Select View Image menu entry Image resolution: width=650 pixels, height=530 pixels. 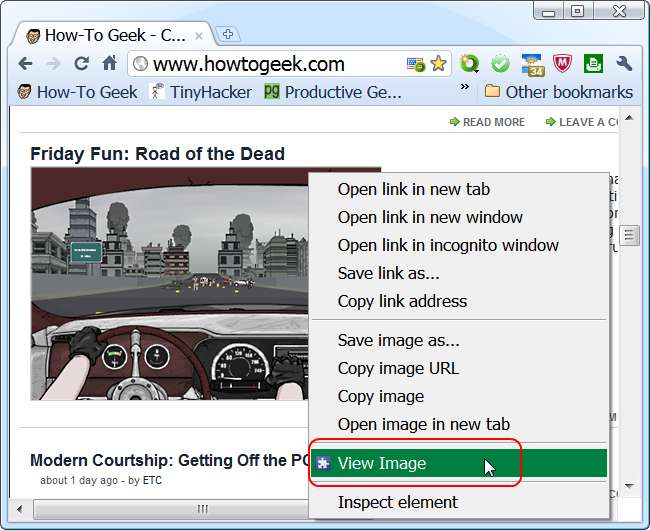point(459,463)
